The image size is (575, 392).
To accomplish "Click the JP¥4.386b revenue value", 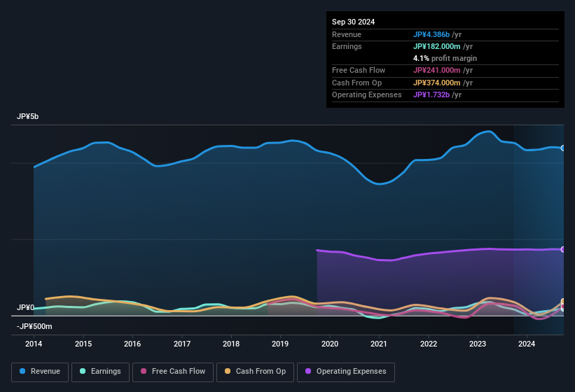I will point(431,34).
